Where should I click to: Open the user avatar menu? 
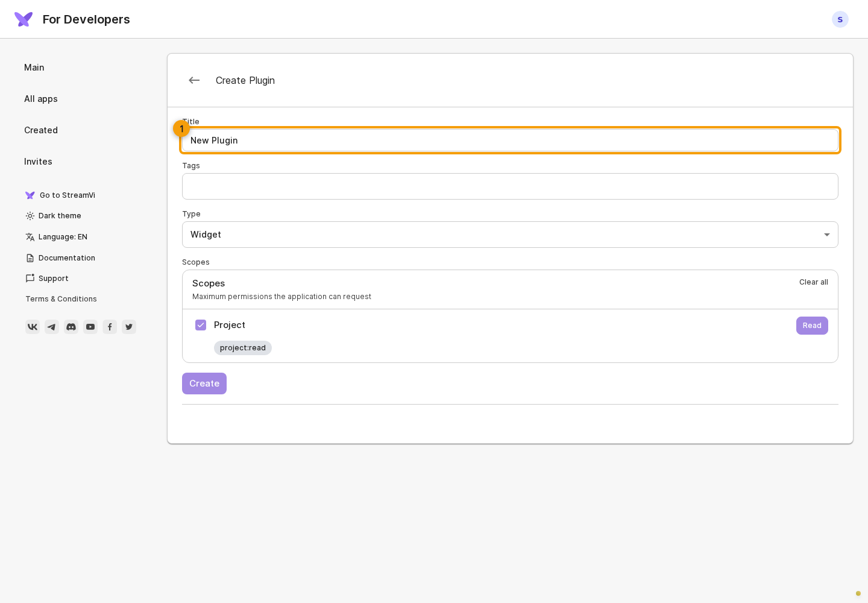[840, 19]
